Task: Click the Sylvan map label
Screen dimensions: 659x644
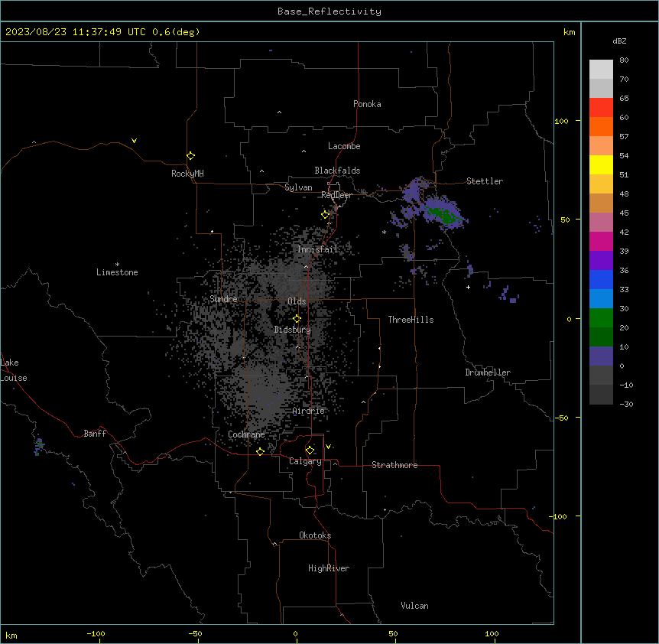Action: [x=298, y=187]
